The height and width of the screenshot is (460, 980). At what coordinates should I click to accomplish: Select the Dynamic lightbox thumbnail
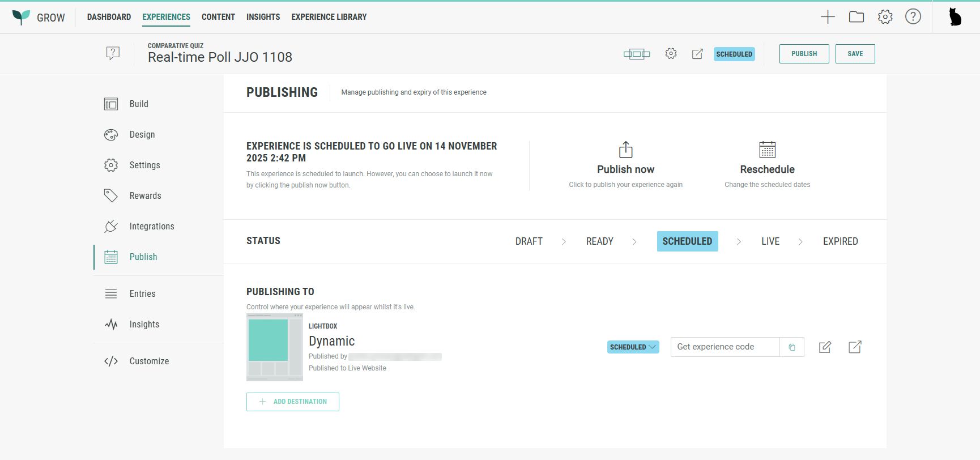[x=275, y=347]
